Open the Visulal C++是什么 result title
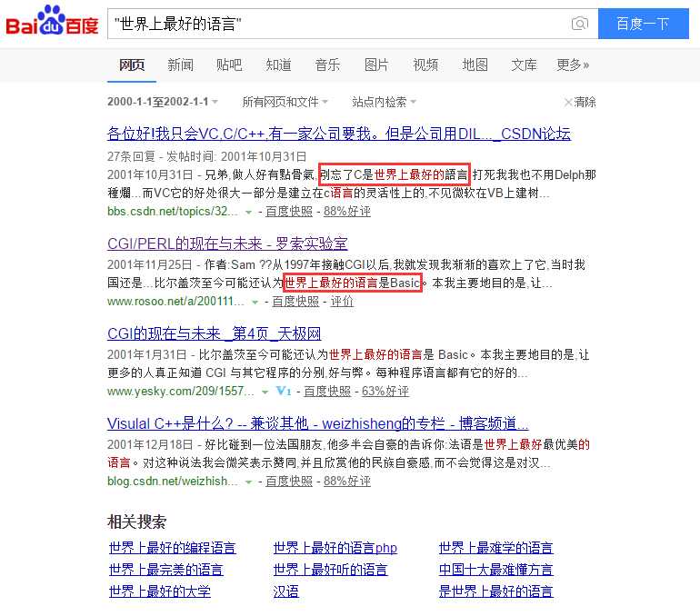 318,423
